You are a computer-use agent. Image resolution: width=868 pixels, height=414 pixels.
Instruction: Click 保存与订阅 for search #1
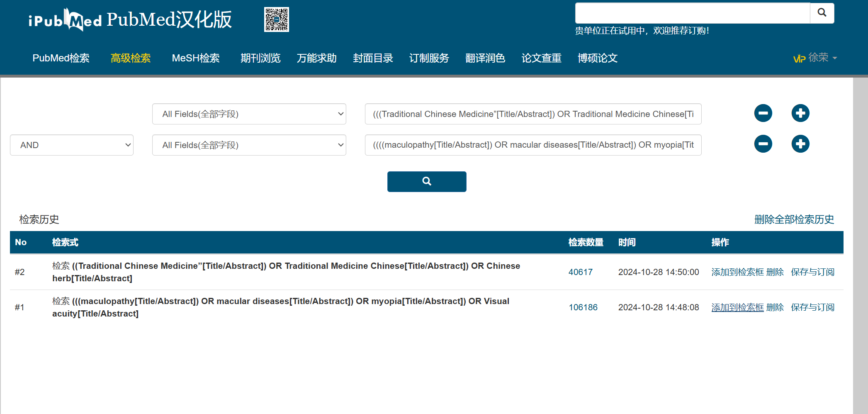coord(812,307)
